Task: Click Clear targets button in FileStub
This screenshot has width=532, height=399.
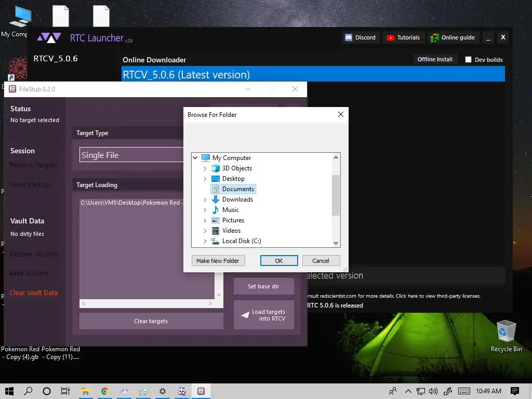Action: click(151, 321)
